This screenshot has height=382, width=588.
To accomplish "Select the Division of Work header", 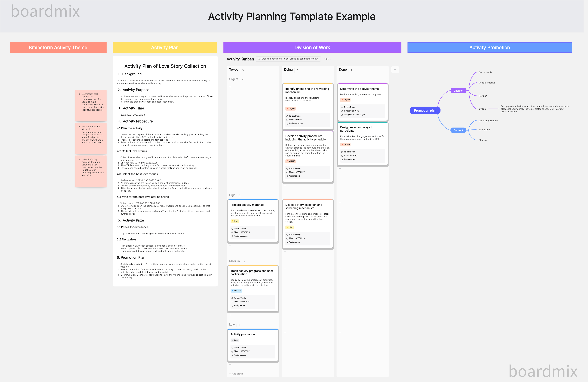I will [312, 48].
